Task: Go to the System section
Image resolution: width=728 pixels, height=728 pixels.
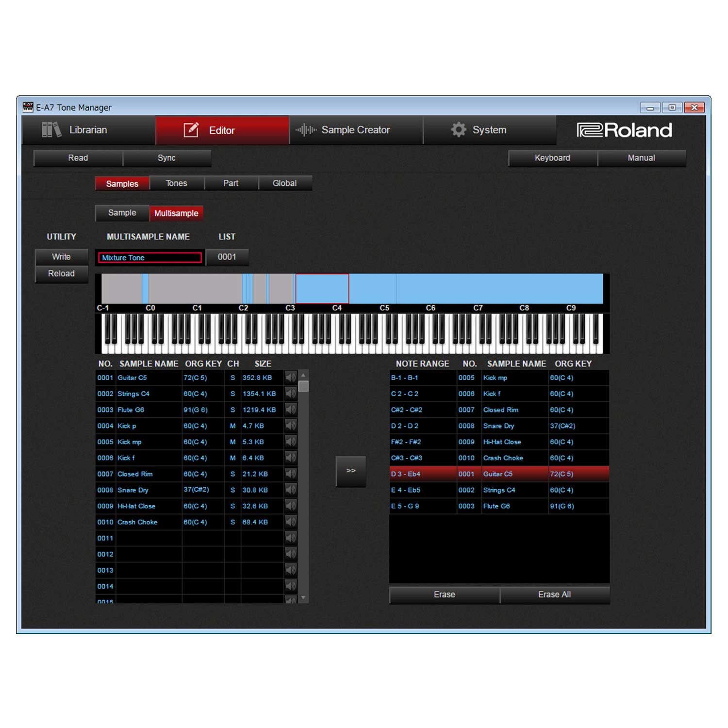Action: [x=490, y=130]
